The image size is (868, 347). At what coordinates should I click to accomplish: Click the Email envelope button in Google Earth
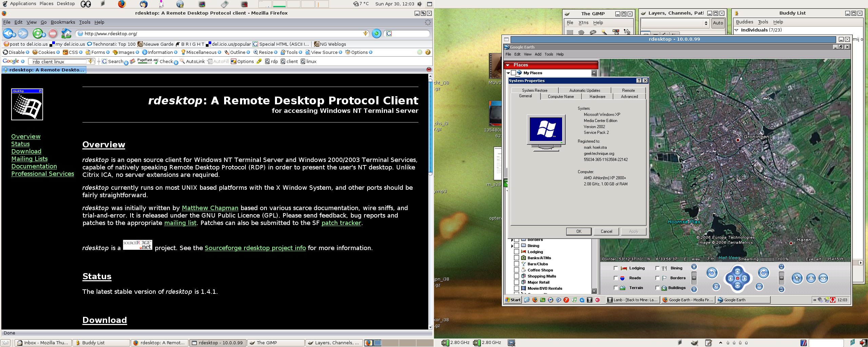823,278
